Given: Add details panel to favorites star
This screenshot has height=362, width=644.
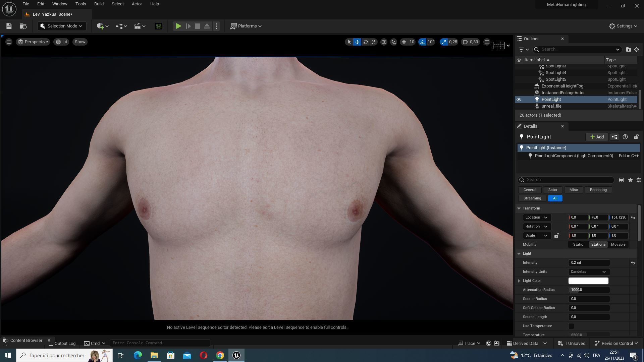Looking at the screenshot, I should click(x=630, y=180).
